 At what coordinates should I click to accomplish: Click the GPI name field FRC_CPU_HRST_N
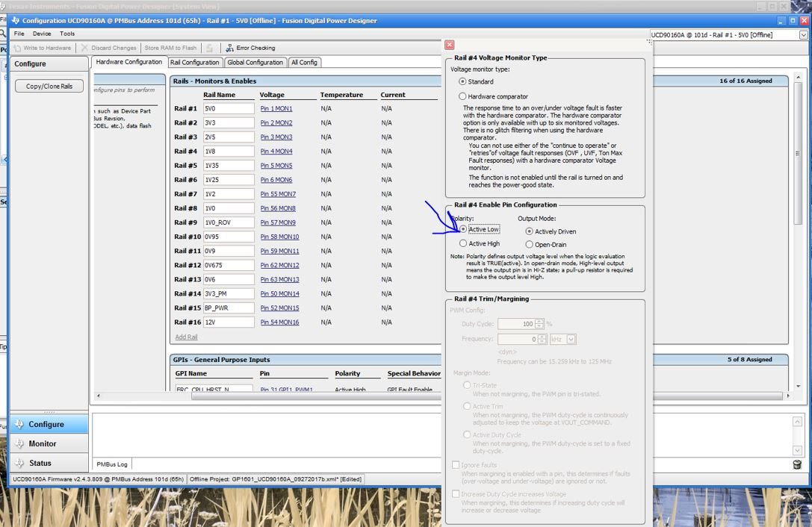214,388
